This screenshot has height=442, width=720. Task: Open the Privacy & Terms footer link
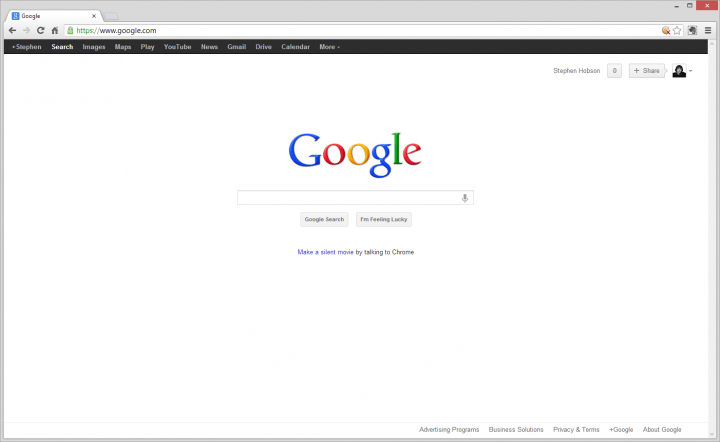(576, 430)
